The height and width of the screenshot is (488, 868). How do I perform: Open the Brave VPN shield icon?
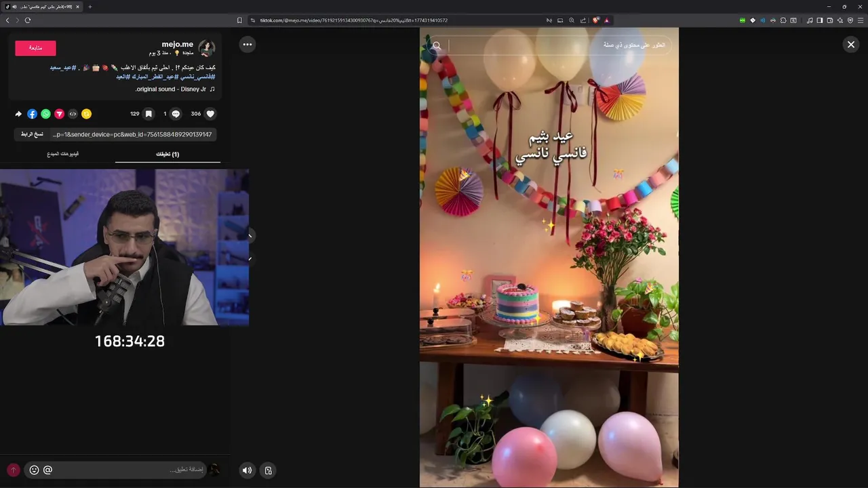(x=850, y=20)
